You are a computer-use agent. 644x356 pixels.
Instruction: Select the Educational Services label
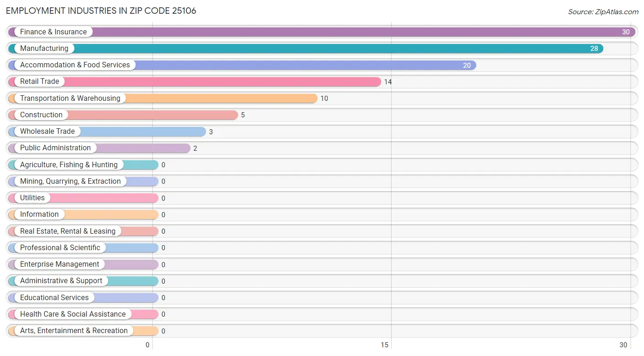point(55,297)
